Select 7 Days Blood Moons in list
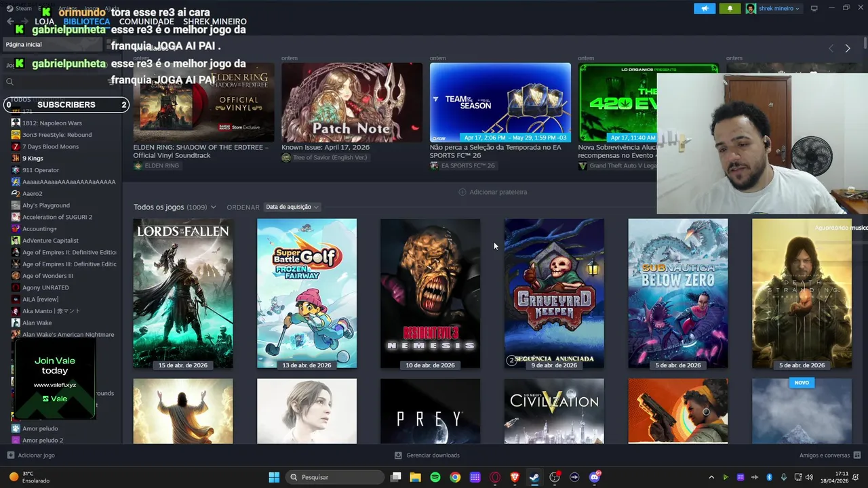The height and width of the screenshot is (488, 868). click(x=50, y=146)
